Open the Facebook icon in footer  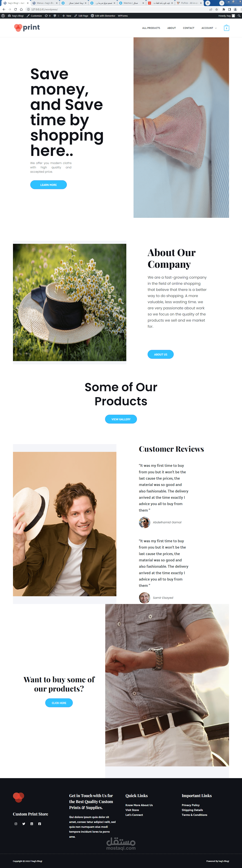[40, 824]
